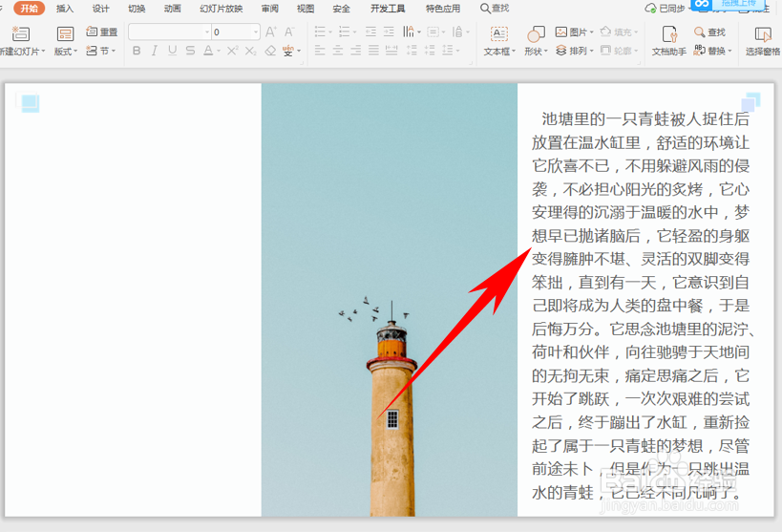Click the Pinyin guide (wén 文) icon
This screenshot has height=532, width=782.
288,51
